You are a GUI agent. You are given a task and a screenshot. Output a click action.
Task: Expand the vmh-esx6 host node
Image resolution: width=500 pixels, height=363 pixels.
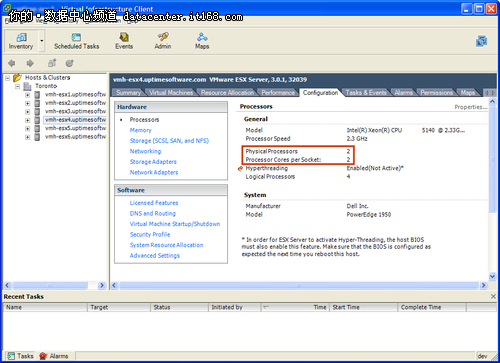28,137
